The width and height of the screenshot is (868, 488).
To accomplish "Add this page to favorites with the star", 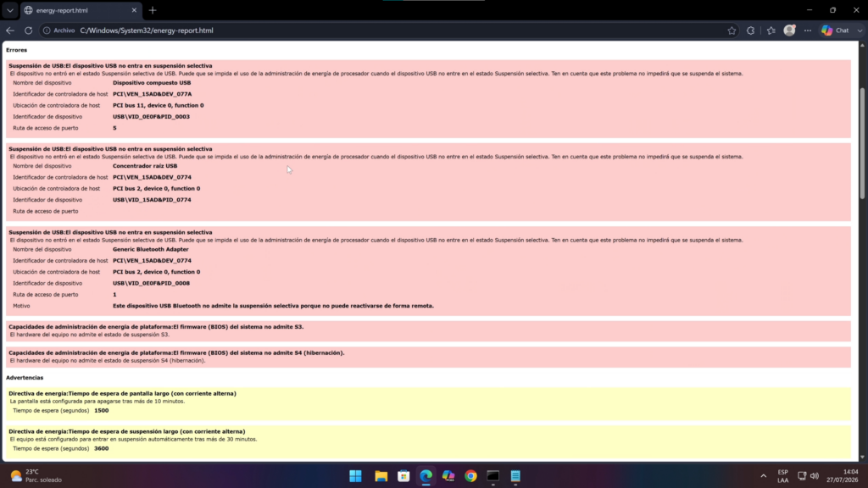I will click(x=732, y=30).
